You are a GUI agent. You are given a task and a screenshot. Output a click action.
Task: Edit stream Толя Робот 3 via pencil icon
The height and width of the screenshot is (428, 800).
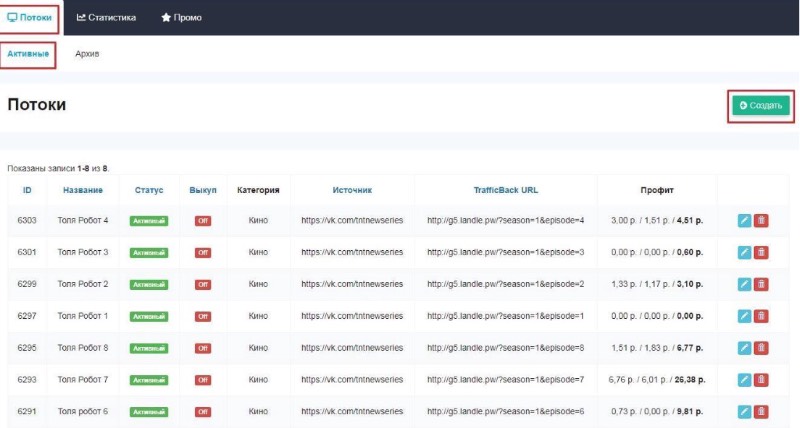743,252
